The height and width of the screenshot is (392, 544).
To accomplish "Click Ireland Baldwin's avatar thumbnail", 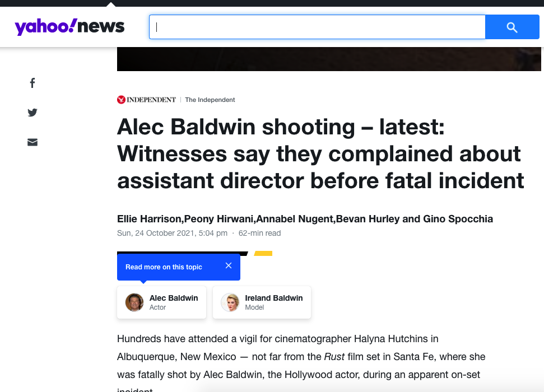I will click(230, 302).
